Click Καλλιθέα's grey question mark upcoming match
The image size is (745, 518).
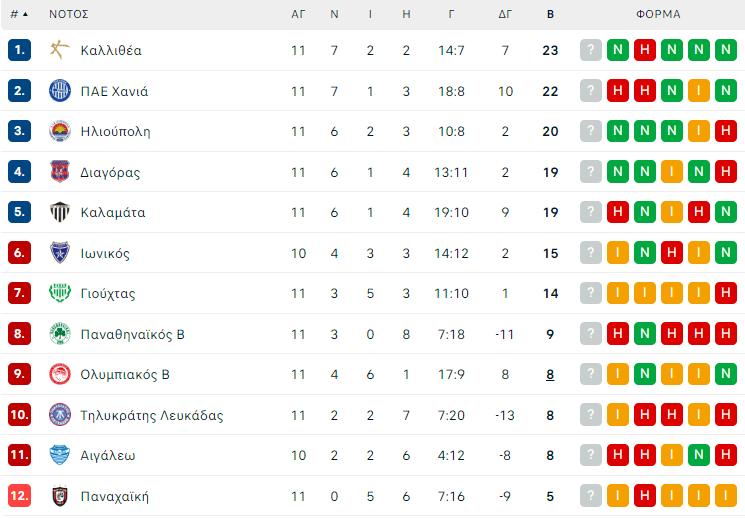point(591,50)
